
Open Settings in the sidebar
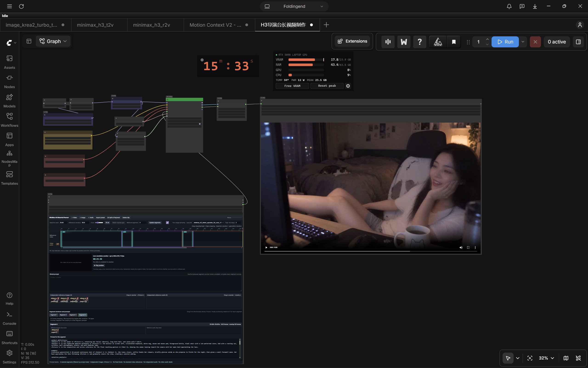coord(9,357)
